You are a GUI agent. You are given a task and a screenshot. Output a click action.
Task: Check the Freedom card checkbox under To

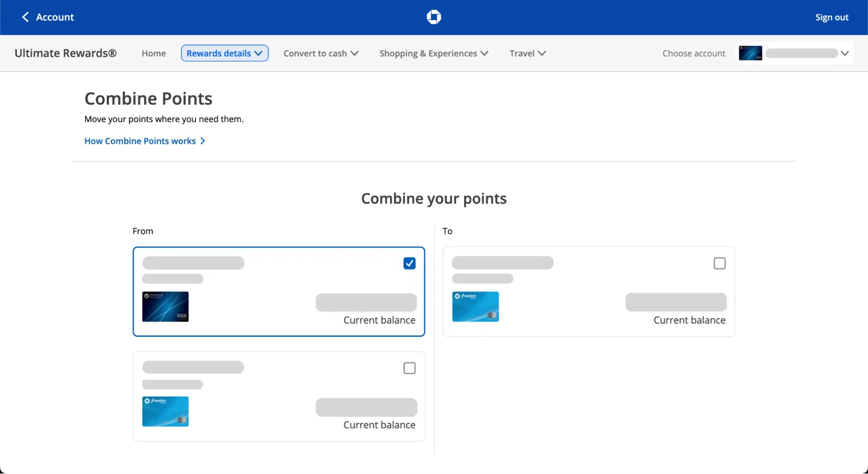pos(719,263)
